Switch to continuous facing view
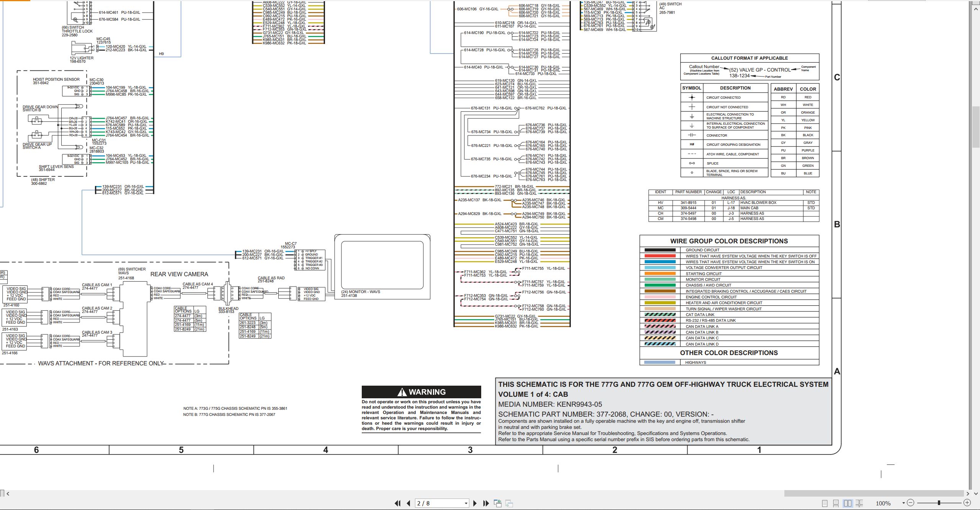This screenshot has width=980, height=510. (859, 503)
